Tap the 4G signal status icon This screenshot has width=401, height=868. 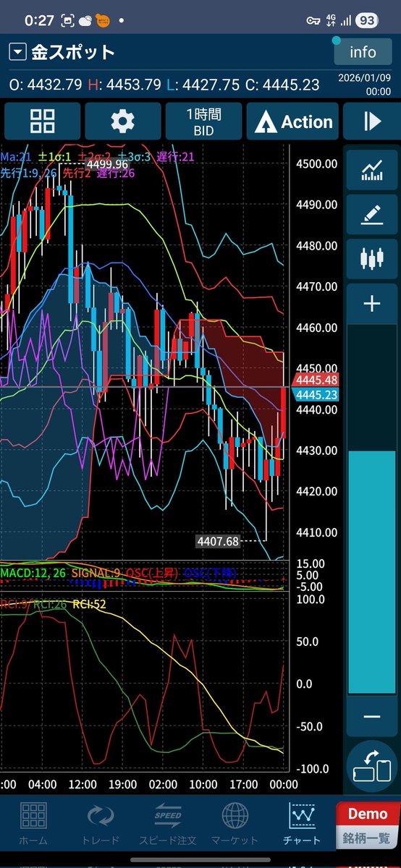pyautogui.click(x=332, y=20)
